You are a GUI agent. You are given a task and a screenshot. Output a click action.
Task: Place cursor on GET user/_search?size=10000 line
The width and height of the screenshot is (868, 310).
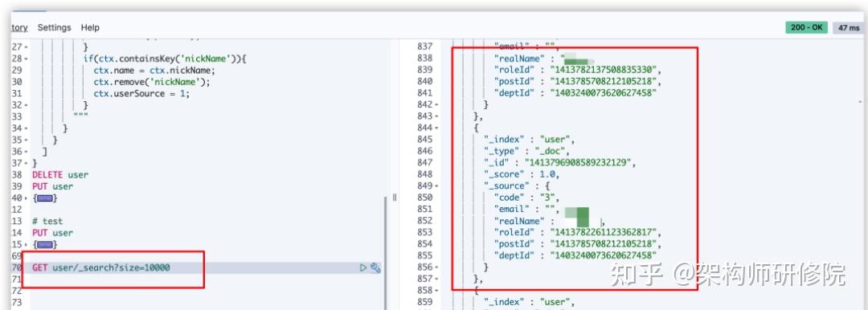coord(100,268)
